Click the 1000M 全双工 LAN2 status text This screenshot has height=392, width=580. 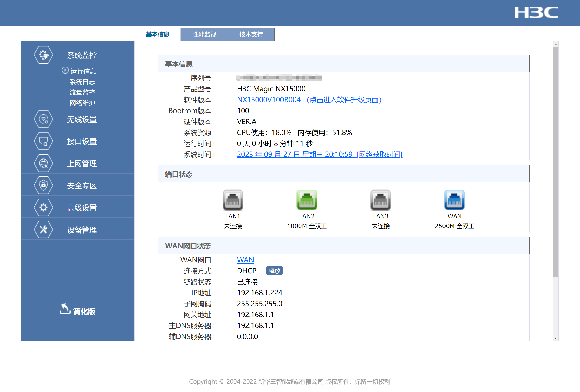point(307,226)
